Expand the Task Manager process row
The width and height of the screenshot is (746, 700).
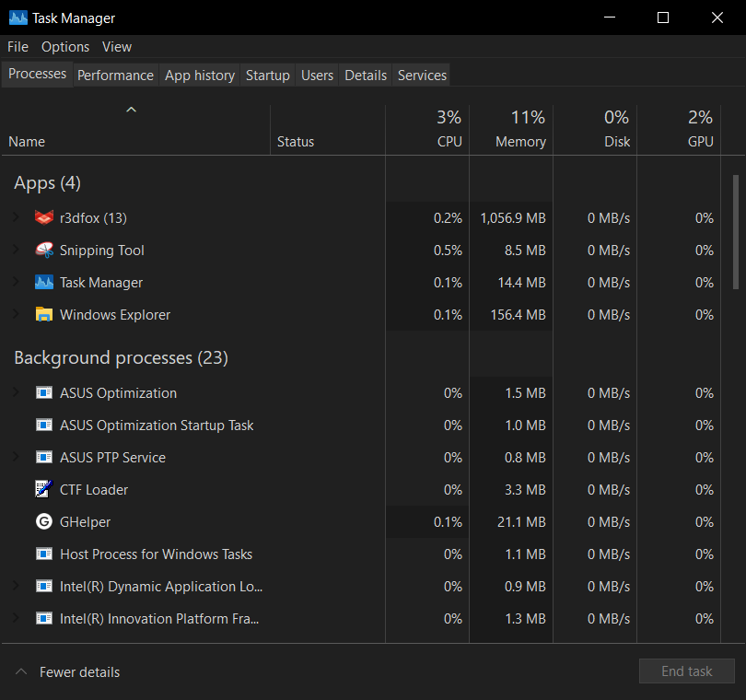pos(16,282)
